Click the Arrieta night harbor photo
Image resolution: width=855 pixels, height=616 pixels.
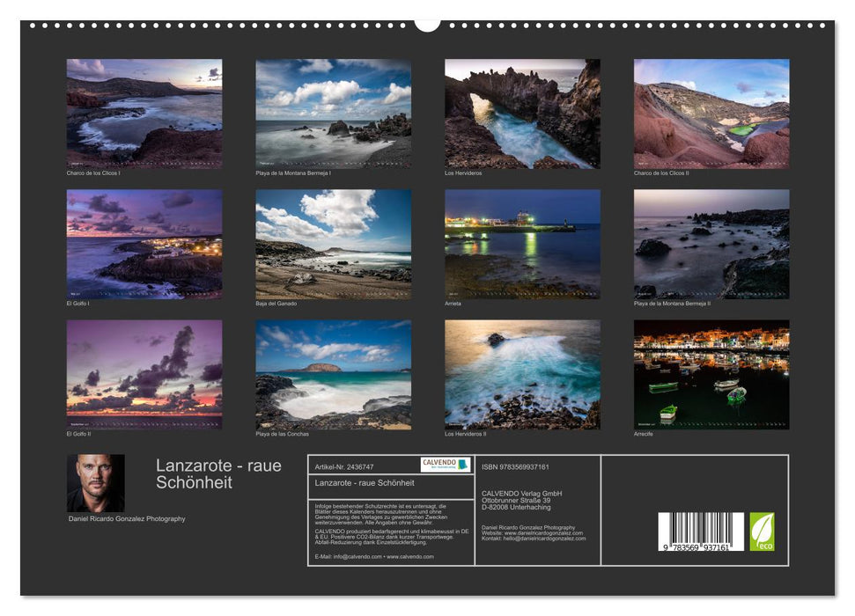click(x=522, y=245)
